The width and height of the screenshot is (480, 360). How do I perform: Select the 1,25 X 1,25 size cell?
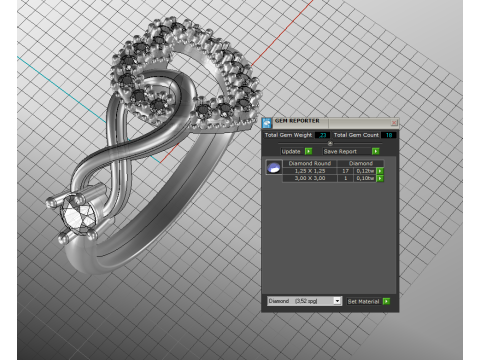pyautogui.click(x=310, y=171)
